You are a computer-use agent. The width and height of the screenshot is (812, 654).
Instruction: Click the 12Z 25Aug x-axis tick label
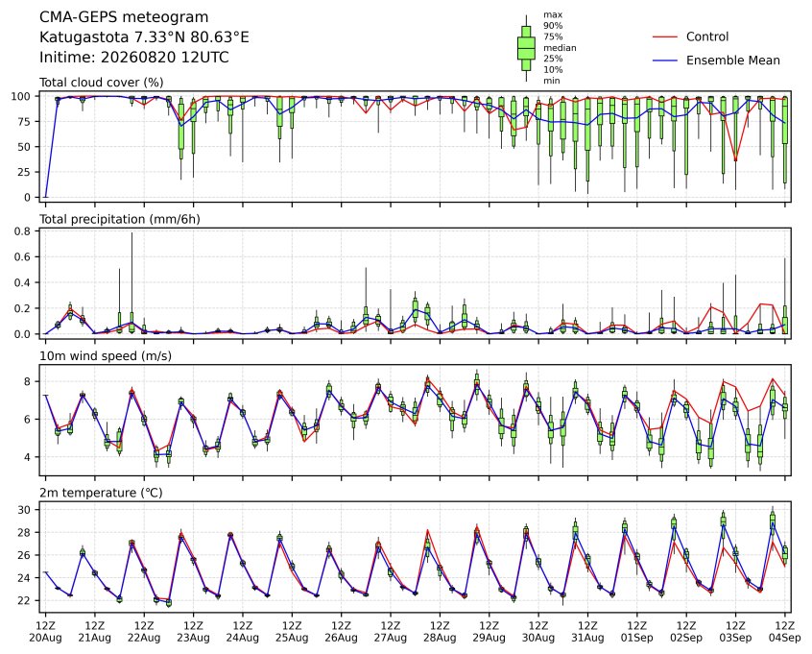[292, 632]
